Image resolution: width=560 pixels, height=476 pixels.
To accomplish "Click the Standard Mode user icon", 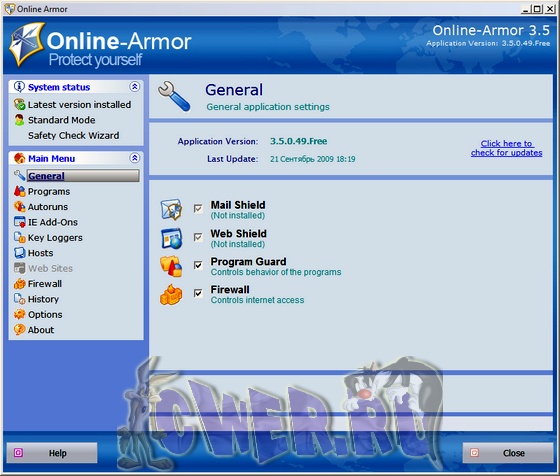I will pyautogui.click(x=19, y=120).
